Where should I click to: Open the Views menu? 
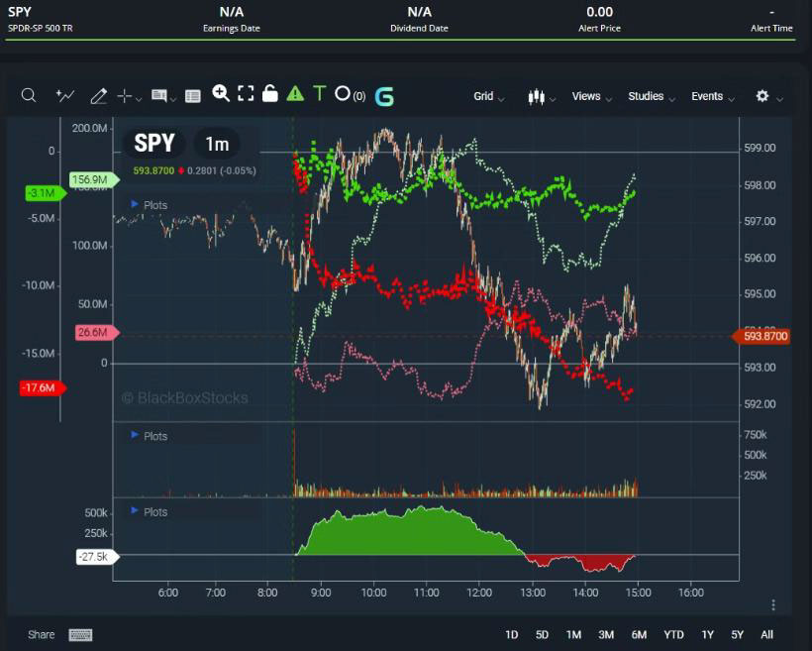point(592,96)
